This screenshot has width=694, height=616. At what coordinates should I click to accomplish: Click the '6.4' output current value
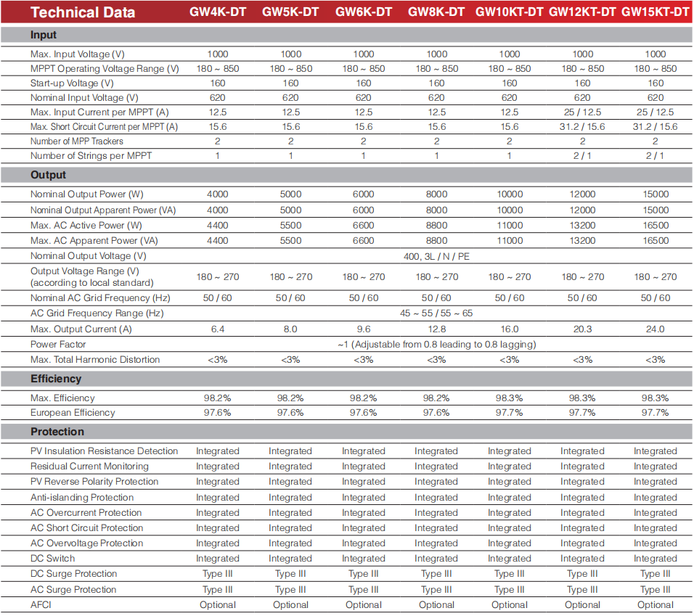(x=218, y=329)
